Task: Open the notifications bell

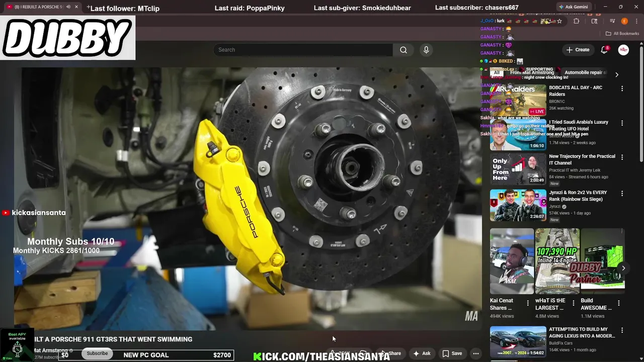Action: point(605,50)
